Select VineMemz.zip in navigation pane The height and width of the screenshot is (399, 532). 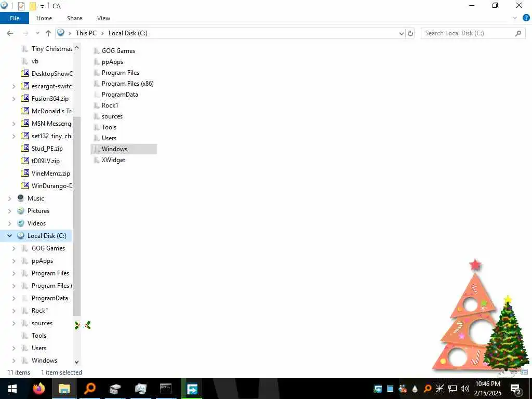coord(50,174)
